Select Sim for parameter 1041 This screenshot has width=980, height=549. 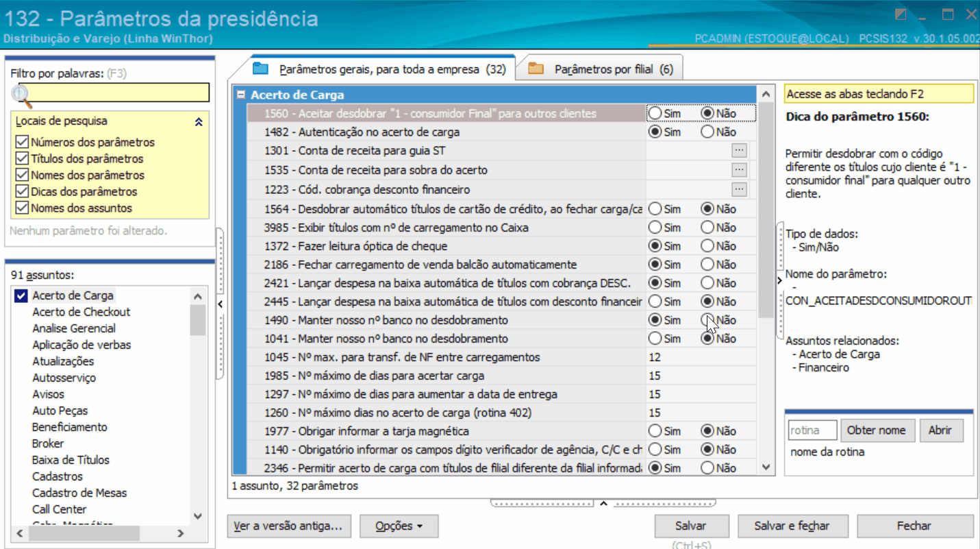[x=655, y=338]
